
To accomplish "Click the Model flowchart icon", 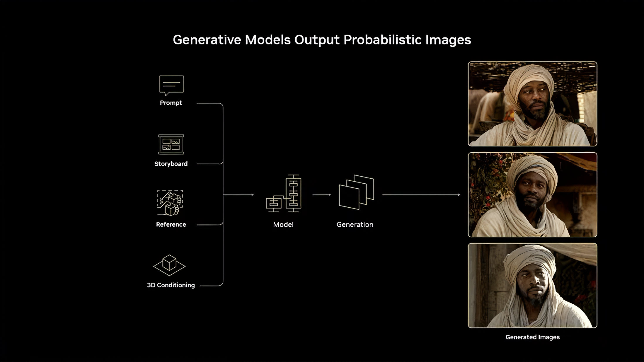I will click(284, 194).
